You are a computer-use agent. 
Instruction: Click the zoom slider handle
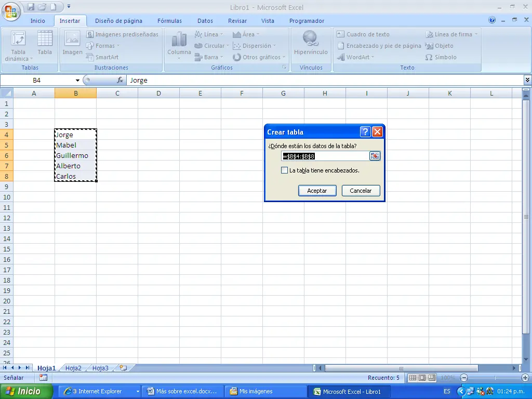[495, 378]
